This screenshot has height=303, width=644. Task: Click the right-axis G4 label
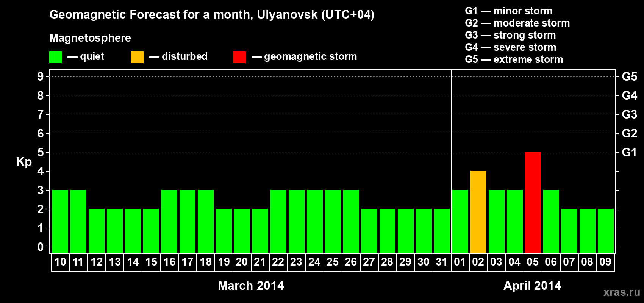point(630,95)
